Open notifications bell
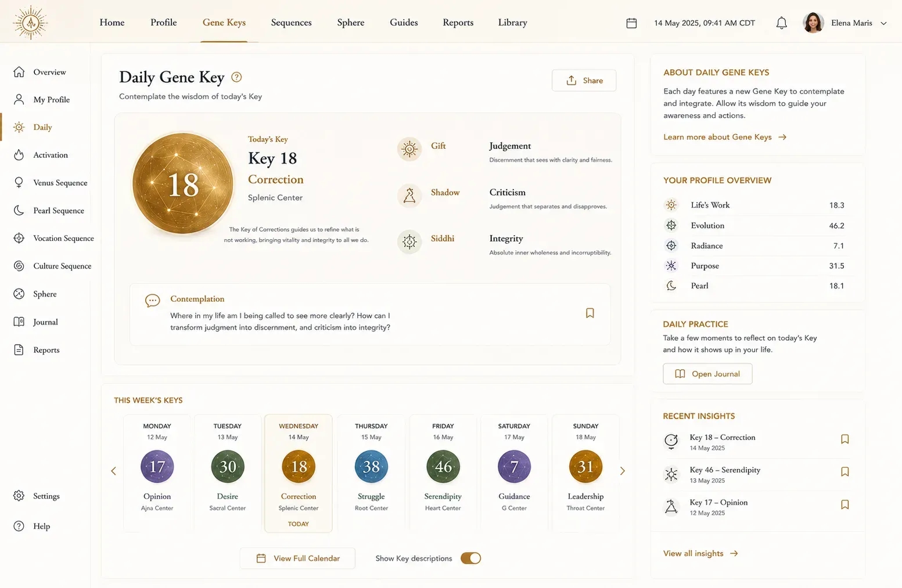The width and height of the screenshot is (902, 588). coord(782,23)
